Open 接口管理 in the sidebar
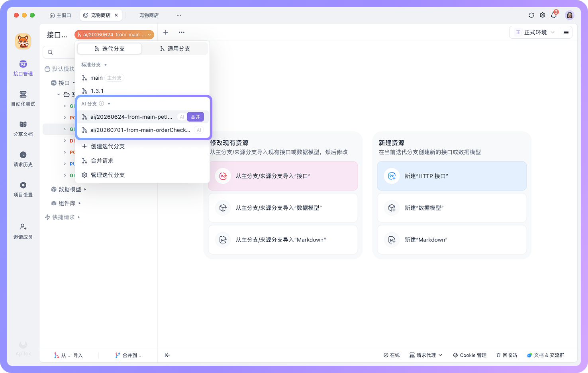The width and height of the screenshot is (588, 373). click(x=23, y=68)
